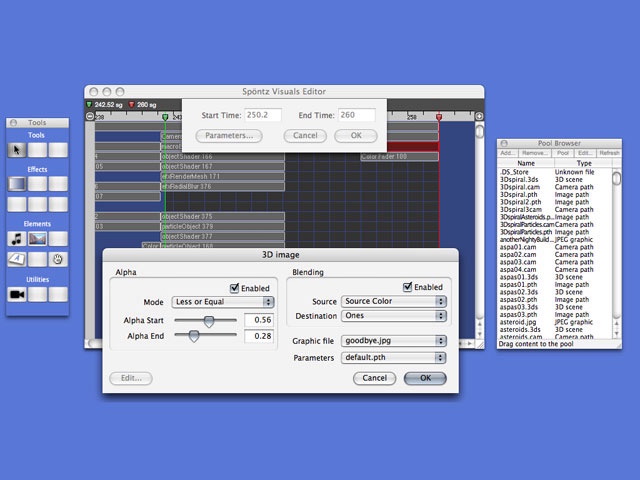Select the video camera utility tool
The image size is (640, 480).
(17, 295)
